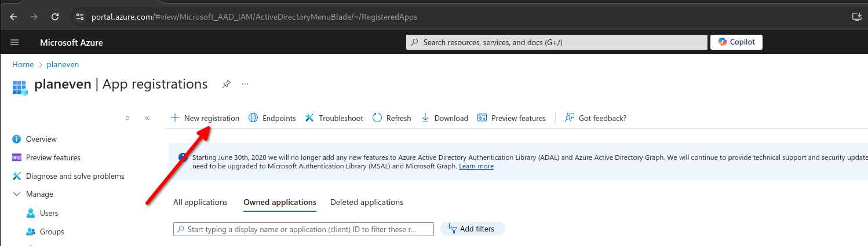Open Copilot from the header
The width and height of the screenshot is (868, 246).
736,42
